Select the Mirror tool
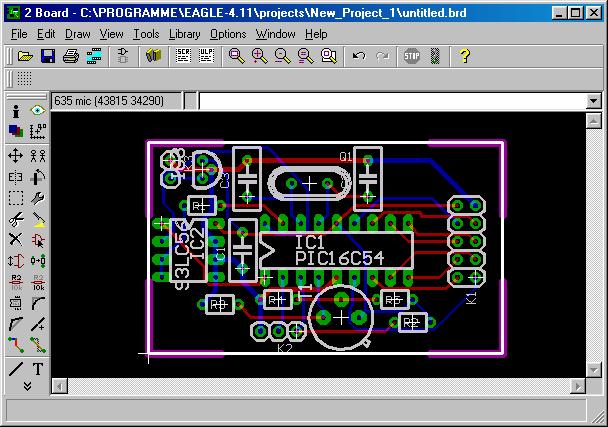Image resolution: width=608 pixels, height=427 pixels. pyautogui.click(x=16, y=177)
